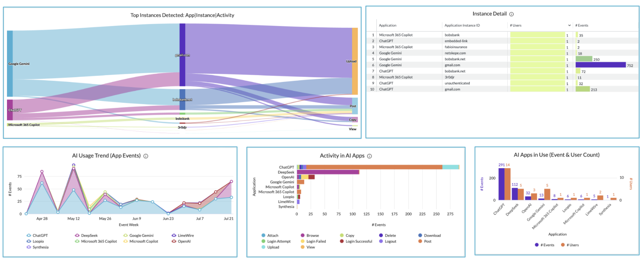Click the Login Failed yellow color dot

[x=302, y=241]
